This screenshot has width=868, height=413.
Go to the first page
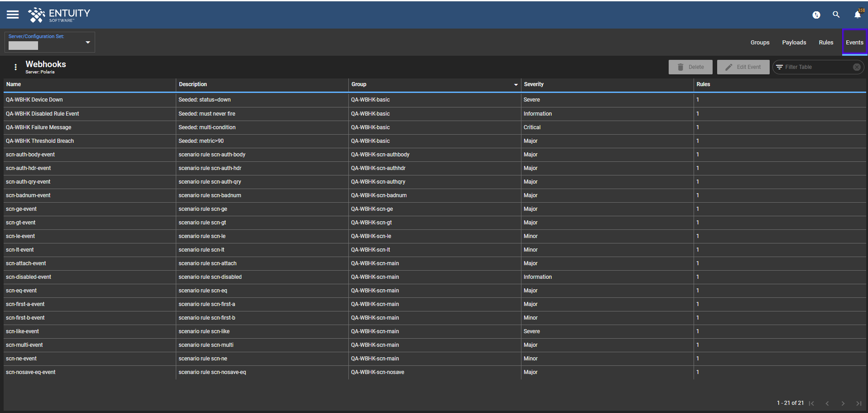(811, 403)
